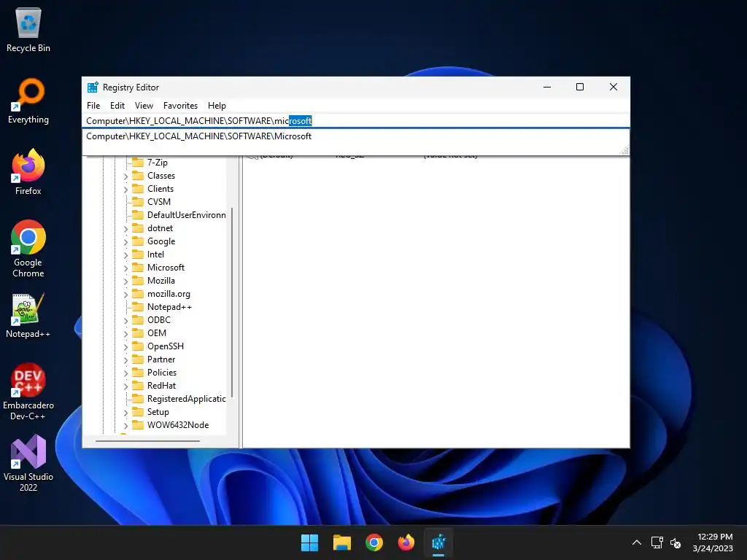Select the OpenSSH key
747x560 pixels.
coord(166,346)
